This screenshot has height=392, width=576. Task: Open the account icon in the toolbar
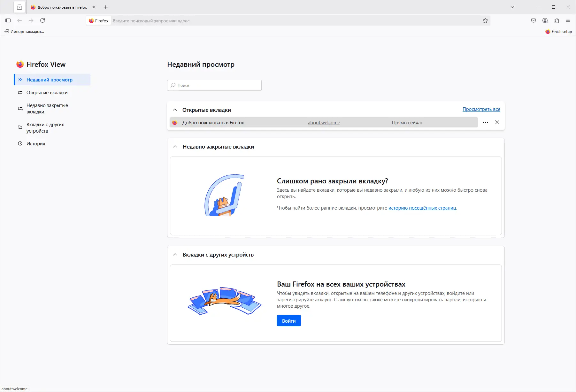pyautogui.click(x=545, y=20)
